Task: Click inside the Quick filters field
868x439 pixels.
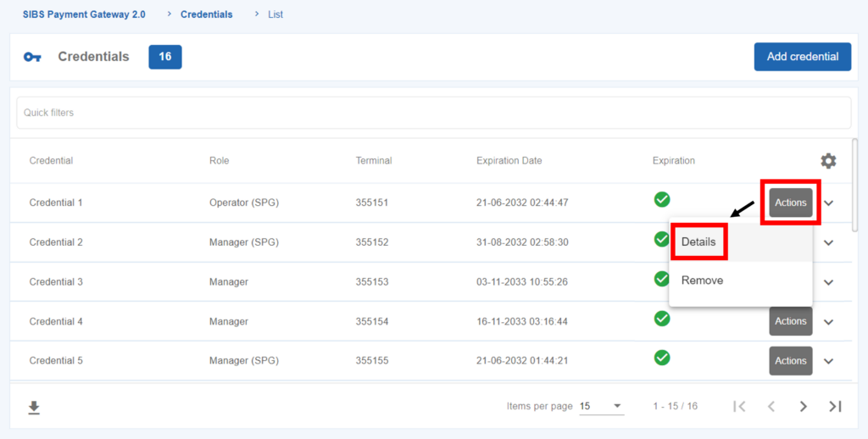Action: [432, 113]
